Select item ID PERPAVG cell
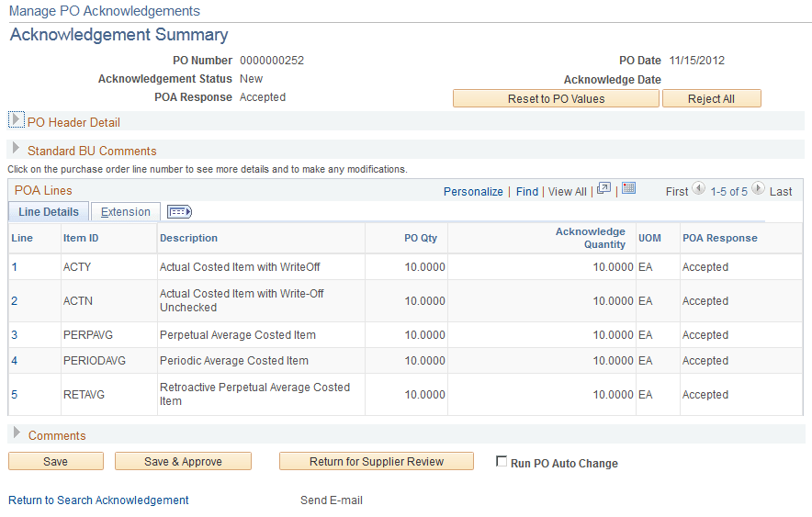 [88, 335]
